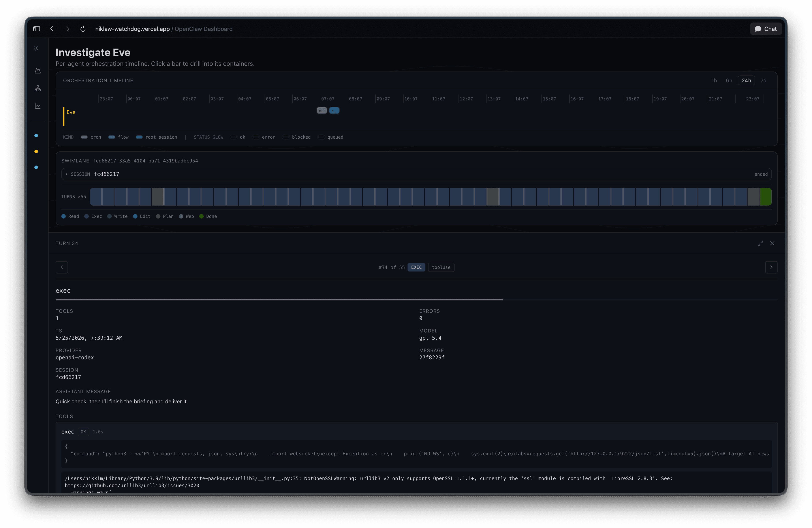Click the blue 'r…' bar on Eve's timeline
Viewport: 812px width, 528px height.
click(334, 111)
